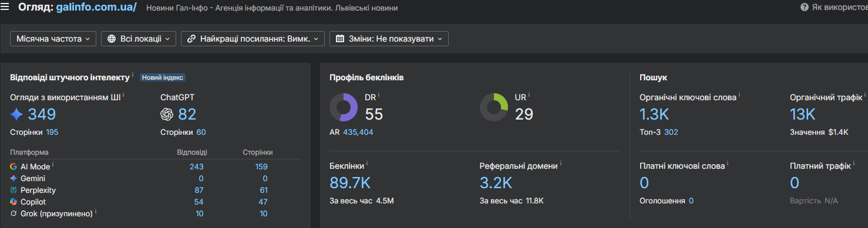Screen dimensions: 868x228
Task: Click the Топ-3 value 302
Action: point(671,132)
